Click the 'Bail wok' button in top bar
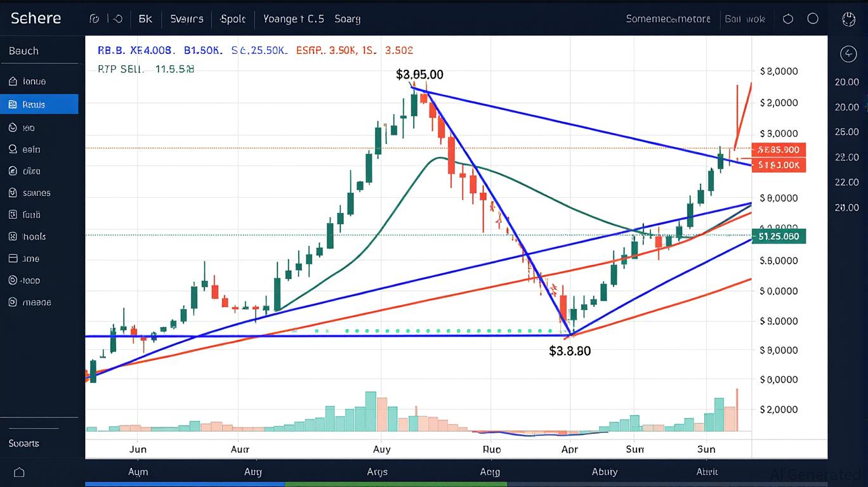The image size is (868, 487). point(745,19)
